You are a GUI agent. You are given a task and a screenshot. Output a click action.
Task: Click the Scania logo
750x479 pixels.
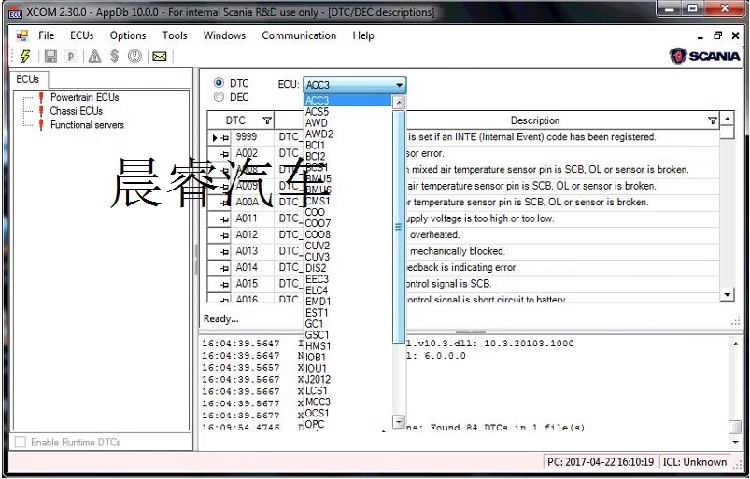tap(705, 56)
